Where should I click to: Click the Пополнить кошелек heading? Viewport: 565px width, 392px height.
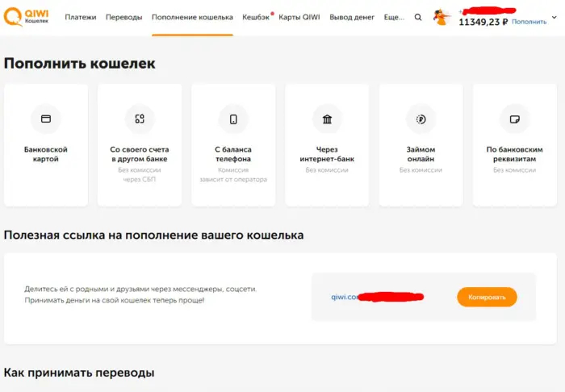tap(80, 64)
